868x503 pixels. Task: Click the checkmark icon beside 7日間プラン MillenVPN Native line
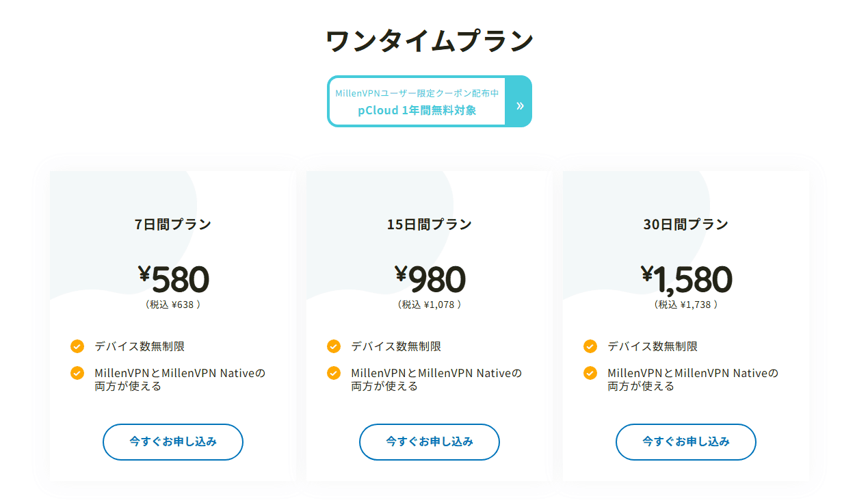77,373
